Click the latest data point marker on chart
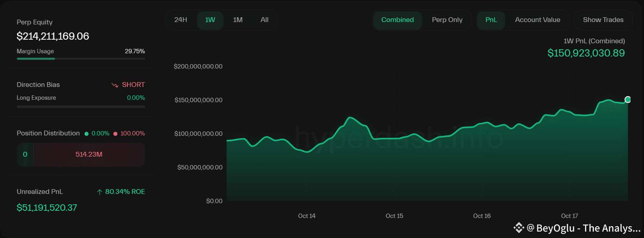Viewport: 644px width, 238px height. pos(628,99)
